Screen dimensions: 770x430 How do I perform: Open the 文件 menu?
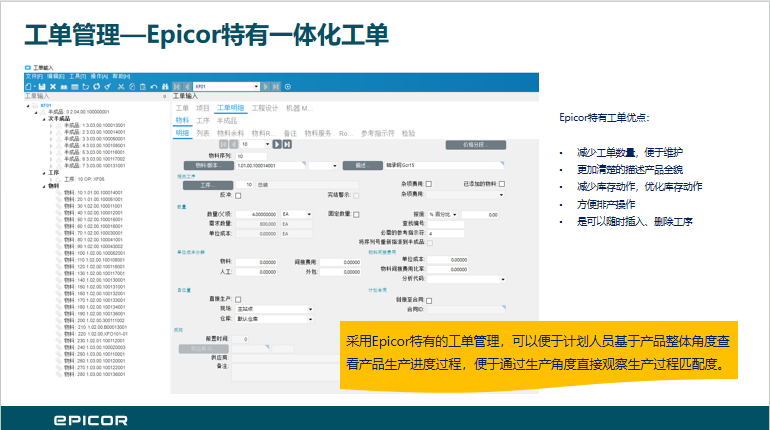(34, 77)
